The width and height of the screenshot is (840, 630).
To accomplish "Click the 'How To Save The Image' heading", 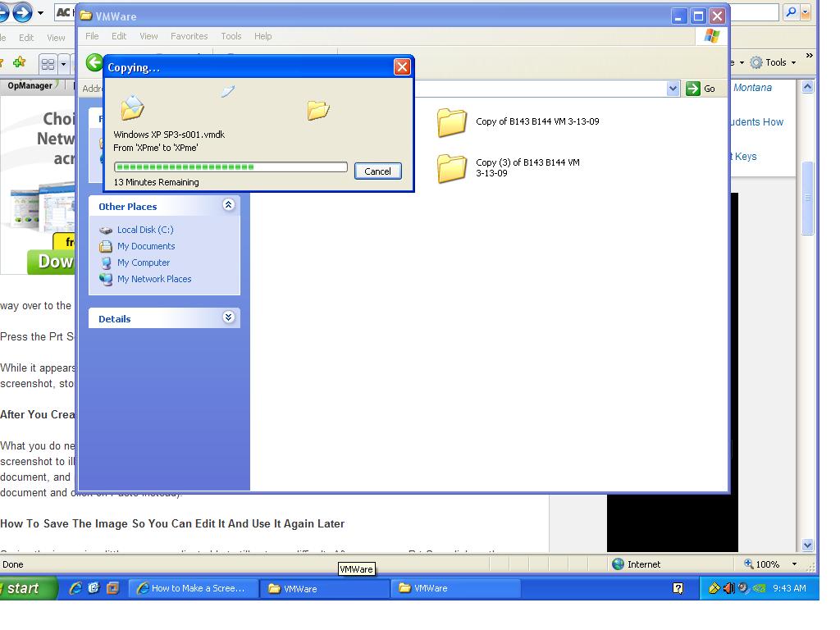I will point(172,524).
